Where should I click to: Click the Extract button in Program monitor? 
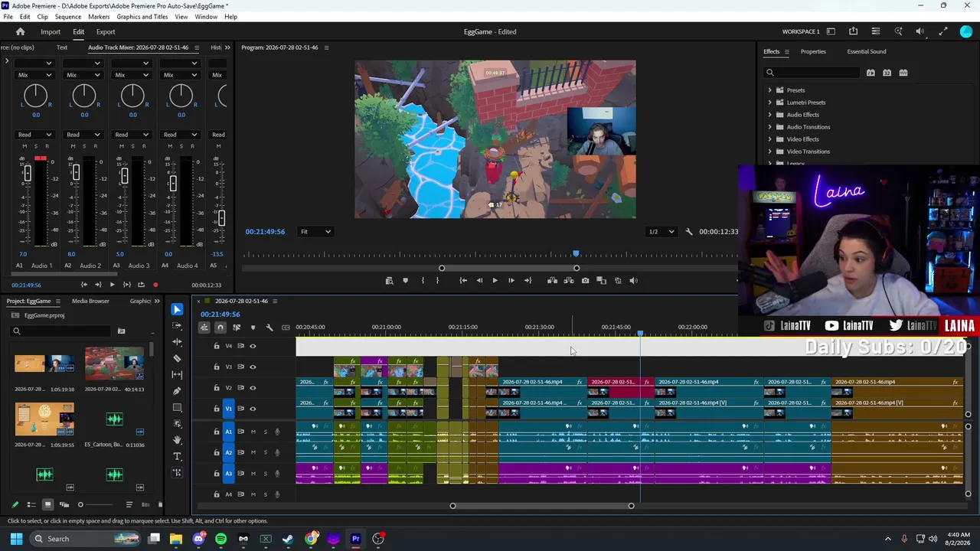568,281
